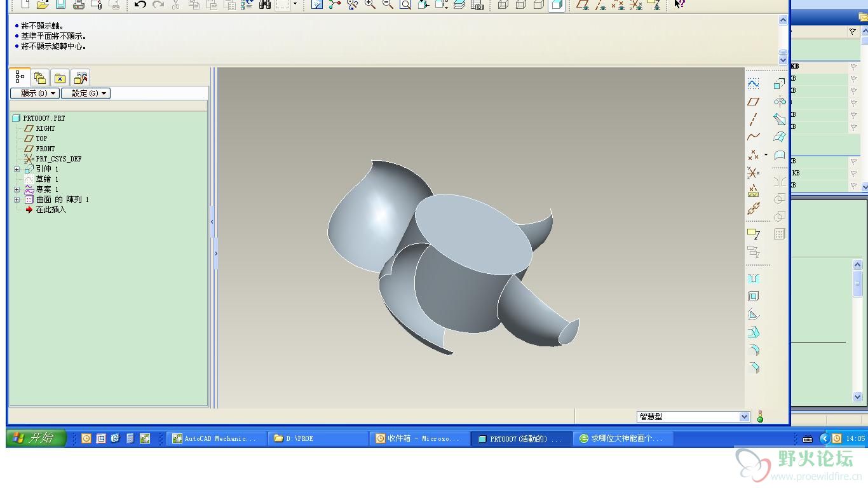Select the Draft tool
The width and height of the screenshot is (868, 488).
coord(754,332)
